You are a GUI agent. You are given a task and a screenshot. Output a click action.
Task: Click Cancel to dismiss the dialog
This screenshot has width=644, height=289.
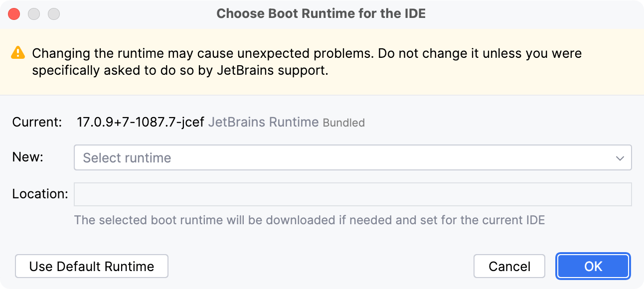coord(509,266)
